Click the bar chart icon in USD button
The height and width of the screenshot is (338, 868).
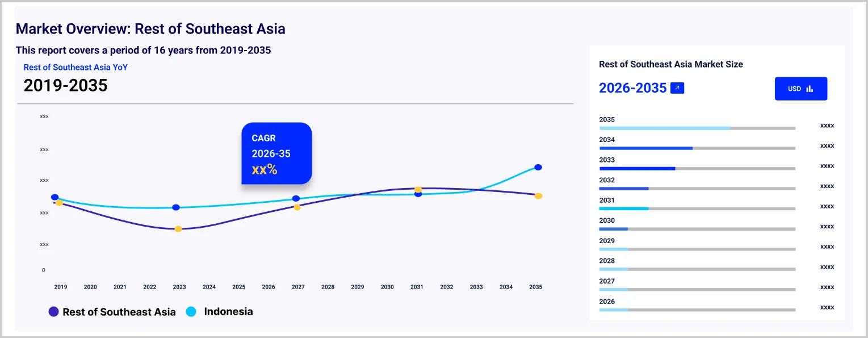pyautogui.click(x=810, y=89)
